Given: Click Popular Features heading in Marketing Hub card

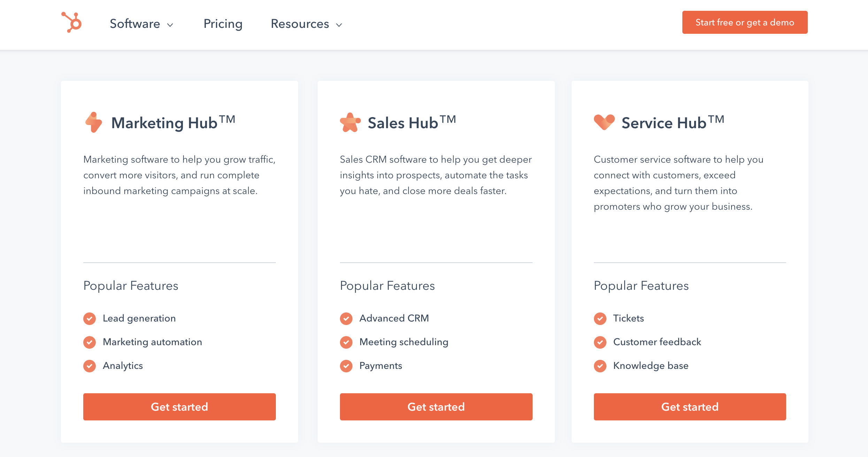Looking at the screenshot, I should coord(131,286).
